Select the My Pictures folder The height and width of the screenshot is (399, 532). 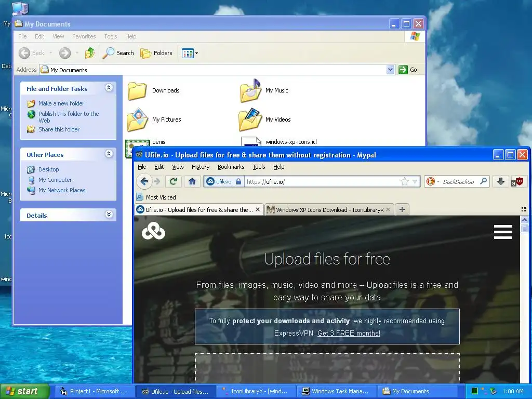(x=154, y=120)
